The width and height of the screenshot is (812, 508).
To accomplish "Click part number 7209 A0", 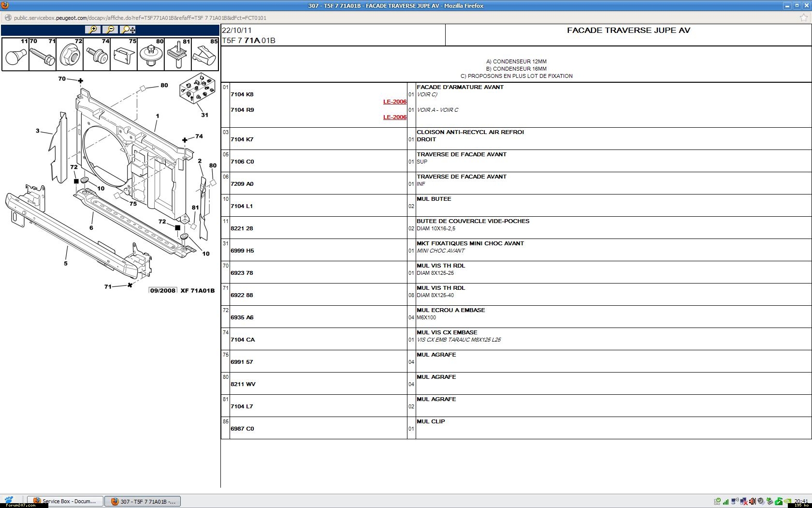I will 242,184.
